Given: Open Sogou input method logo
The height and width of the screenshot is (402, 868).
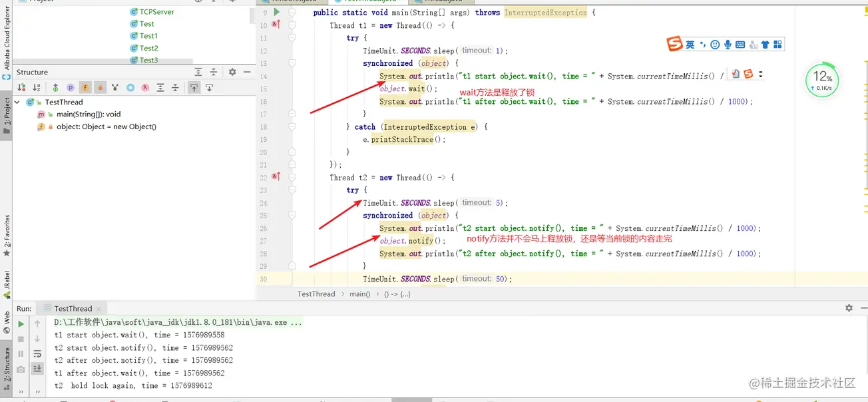Looking at the screenshot, I should point(675,45).
